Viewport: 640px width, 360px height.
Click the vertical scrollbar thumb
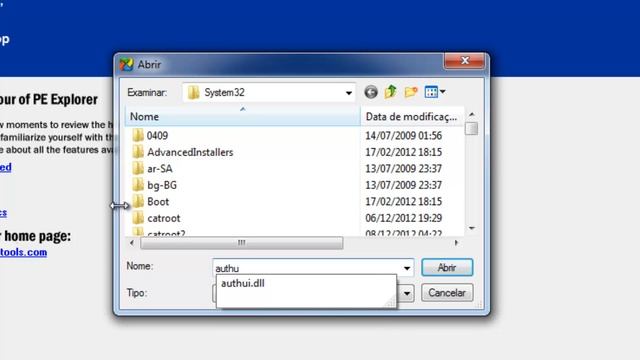471,129
